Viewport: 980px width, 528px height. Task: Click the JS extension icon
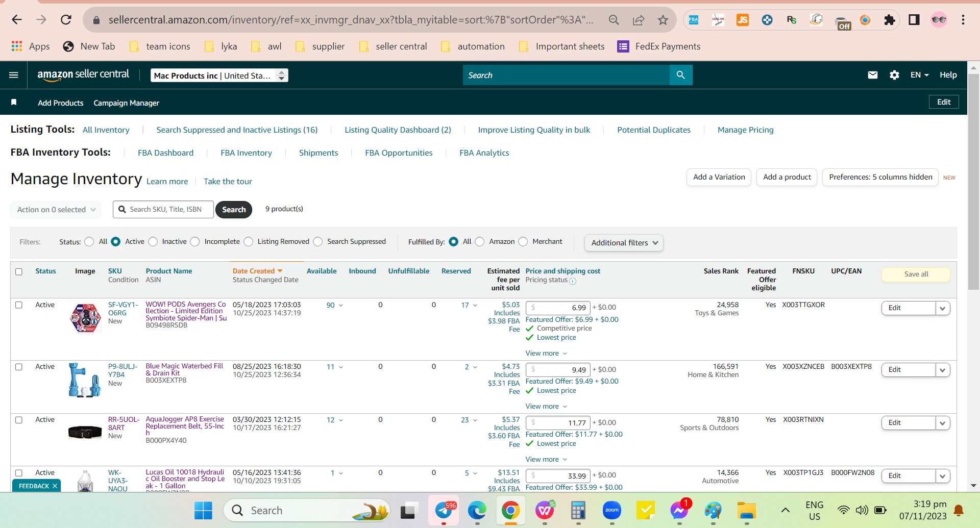[x=743, y=20]
